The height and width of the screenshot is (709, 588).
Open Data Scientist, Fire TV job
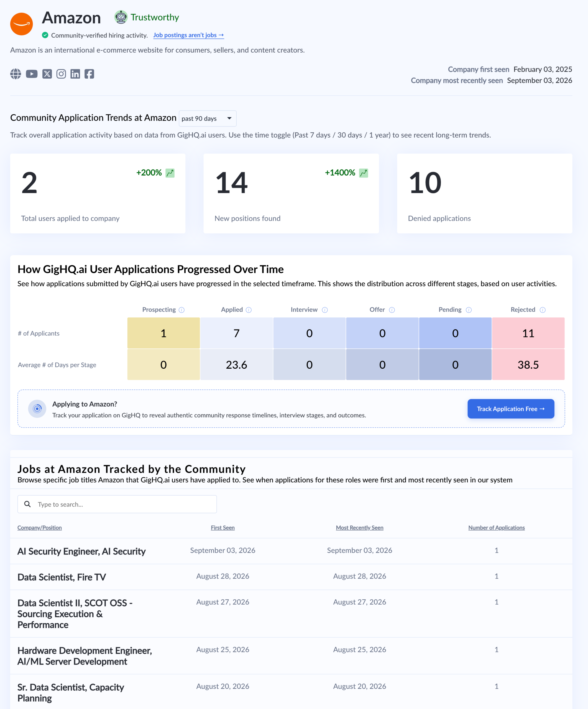pos(62,577)
